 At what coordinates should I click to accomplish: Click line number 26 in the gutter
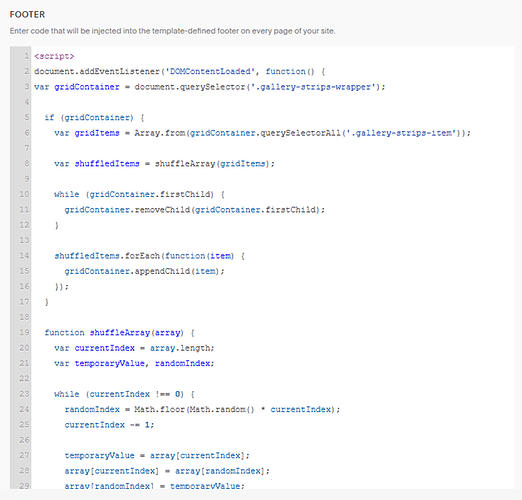pyautogui.click(x=24, y=440)
